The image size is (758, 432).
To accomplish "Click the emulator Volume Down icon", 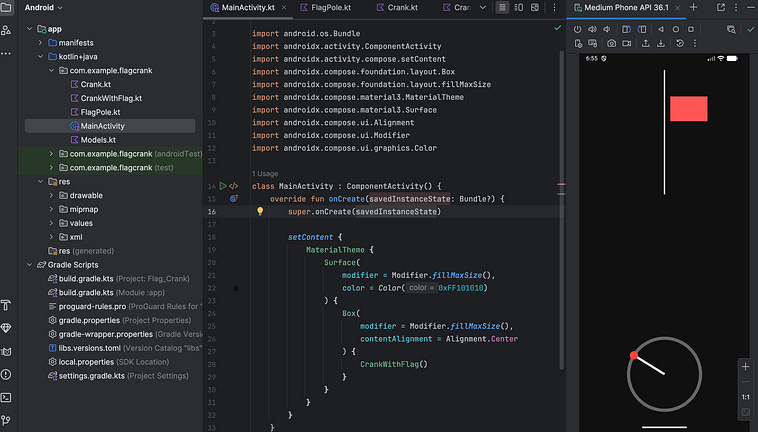I will [x=607, y=29].
